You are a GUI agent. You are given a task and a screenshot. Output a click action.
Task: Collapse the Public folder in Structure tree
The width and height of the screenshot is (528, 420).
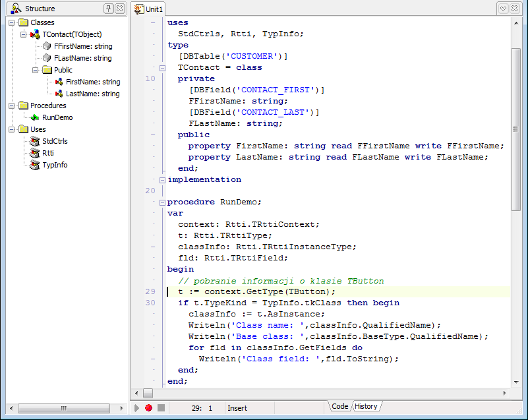(36, 70)
